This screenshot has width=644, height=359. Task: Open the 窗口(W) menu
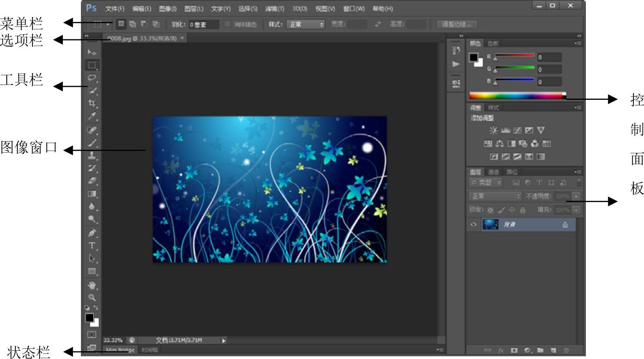pos(354,9)
